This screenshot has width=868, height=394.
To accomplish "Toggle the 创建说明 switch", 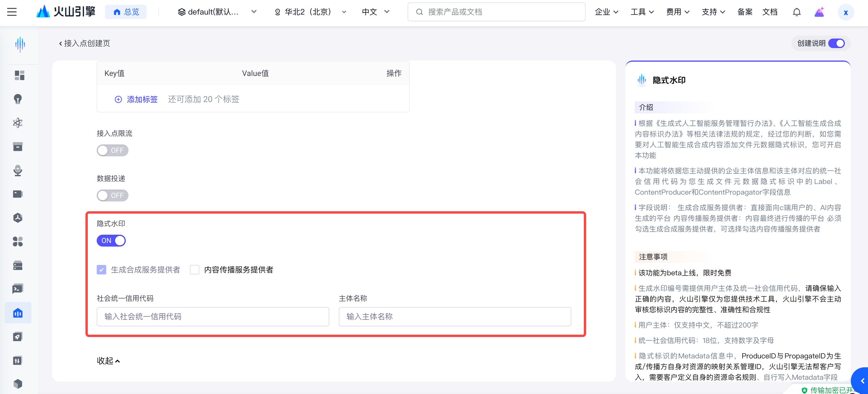I will 836,44.
